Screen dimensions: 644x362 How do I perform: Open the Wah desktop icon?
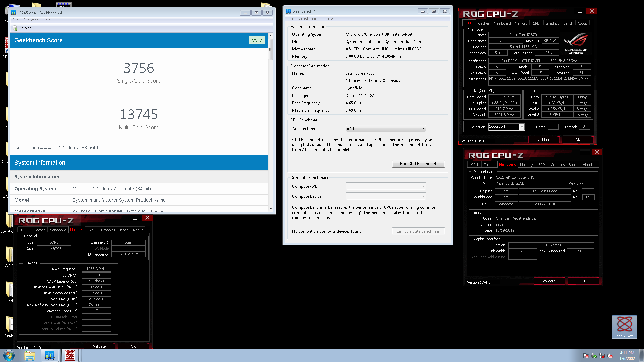(9, 327)
